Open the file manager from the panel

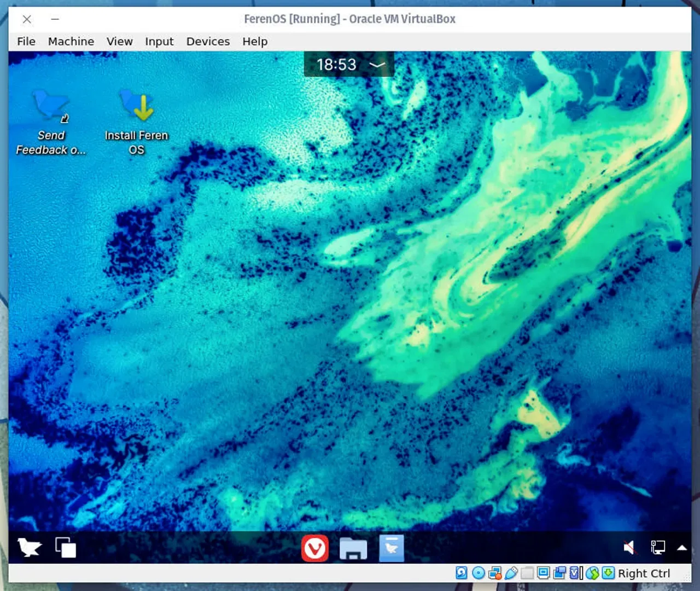(353, 548)
